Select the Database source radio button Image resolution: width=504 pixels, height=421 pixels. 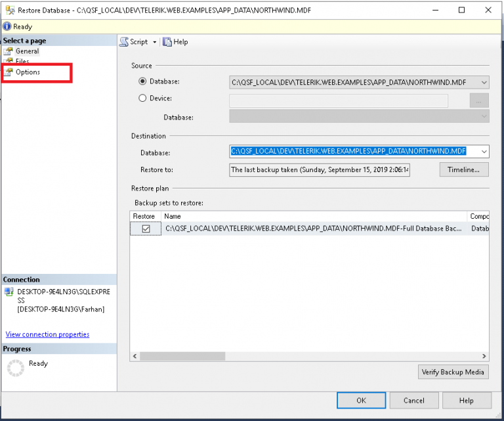tap(142, 81)
